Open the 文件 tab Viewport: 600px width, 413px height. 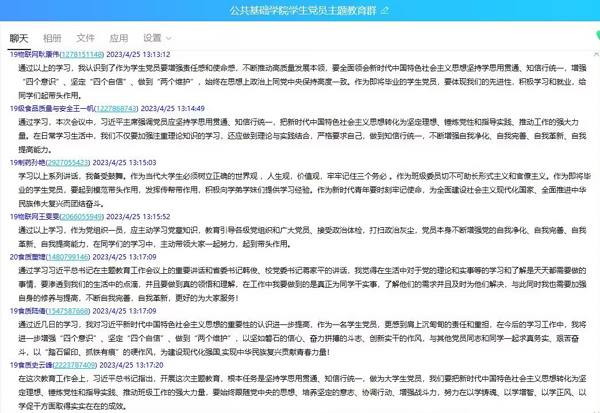(85, 38)
